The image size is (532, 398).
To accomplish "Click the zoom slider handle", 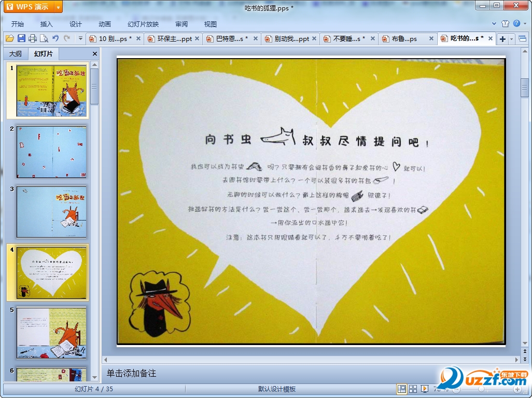I will pos(481,389).
